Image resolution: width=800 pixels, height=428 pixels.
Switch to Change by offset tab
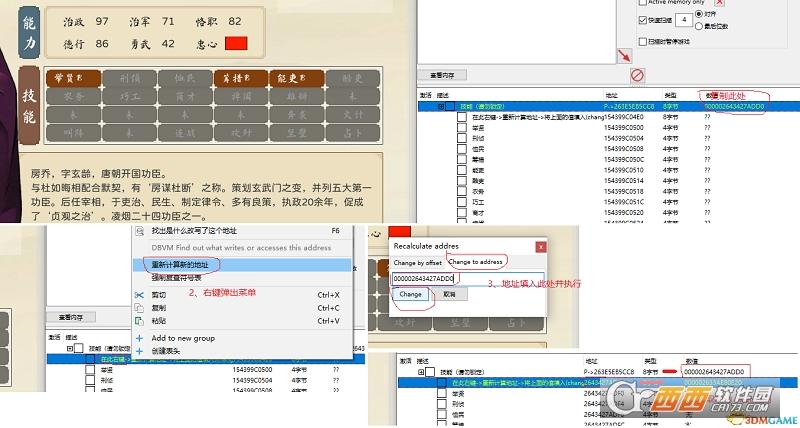click(x=417, y=263)
